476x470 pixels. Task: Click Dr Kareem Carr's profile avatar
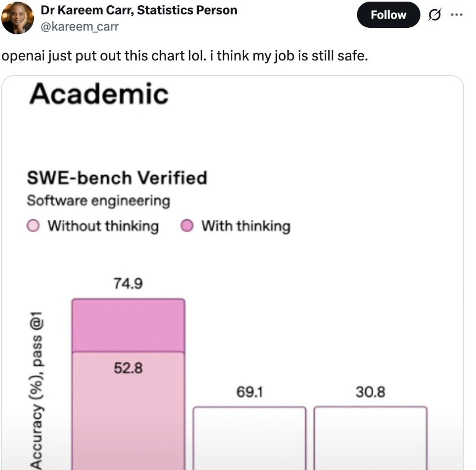[18, 18]
